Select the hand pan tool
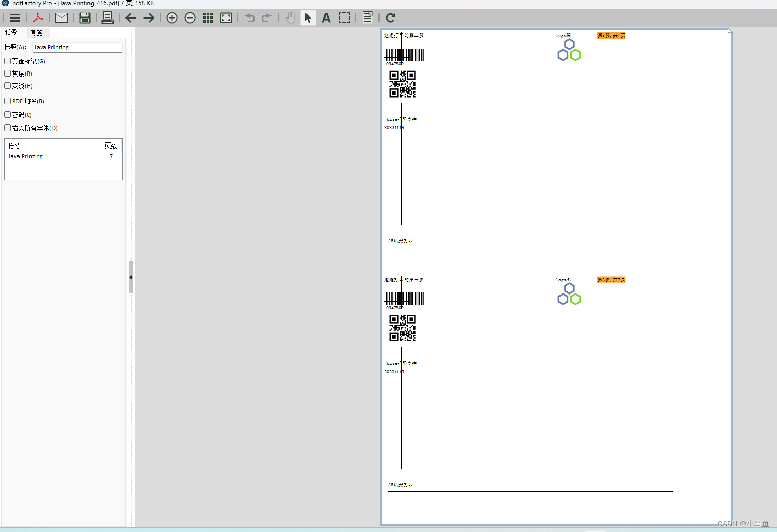Screen dimensions: 777x532 [x=291, y=18]
